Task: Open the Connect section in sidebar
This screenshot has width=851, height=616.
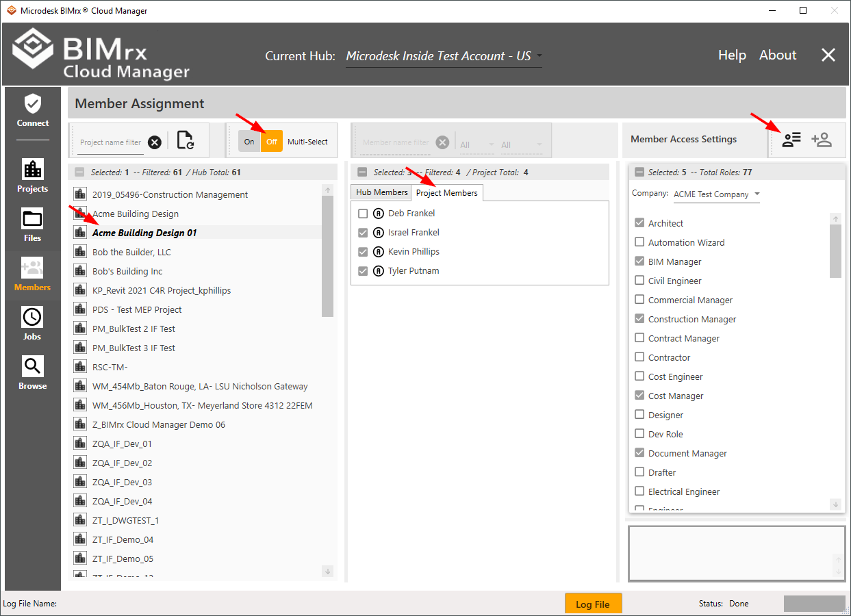Action: point(33,111)
